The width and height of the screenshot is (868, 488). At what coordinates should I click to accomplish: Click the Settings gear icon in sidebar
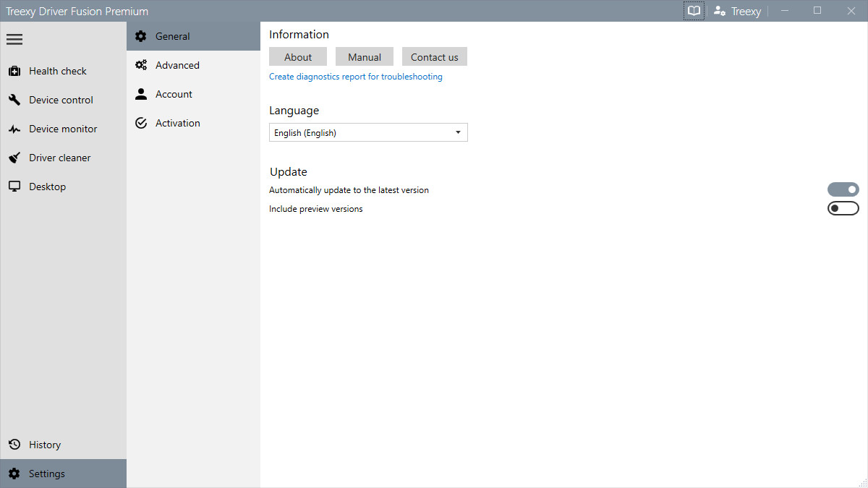14,474
